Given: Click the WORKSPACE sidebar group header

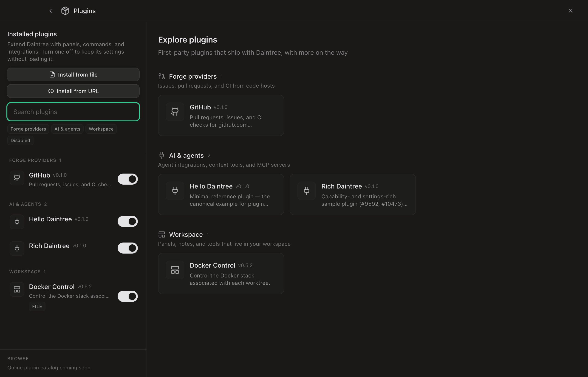Looking at the screenshot, I should pyautogui.click(x=25, y=272).
